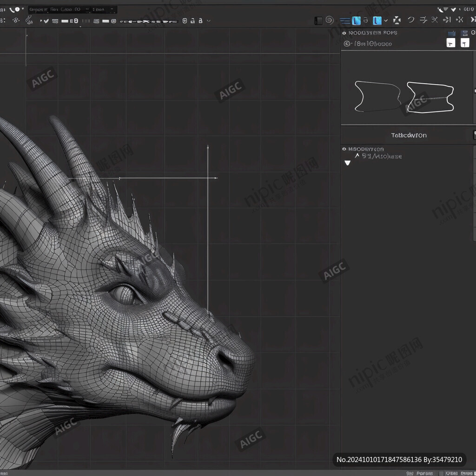Select the right outline shape with dotted centerline
Image resolution: width=476 pixels, height=476 pixels.
click(x=430, y=98)
